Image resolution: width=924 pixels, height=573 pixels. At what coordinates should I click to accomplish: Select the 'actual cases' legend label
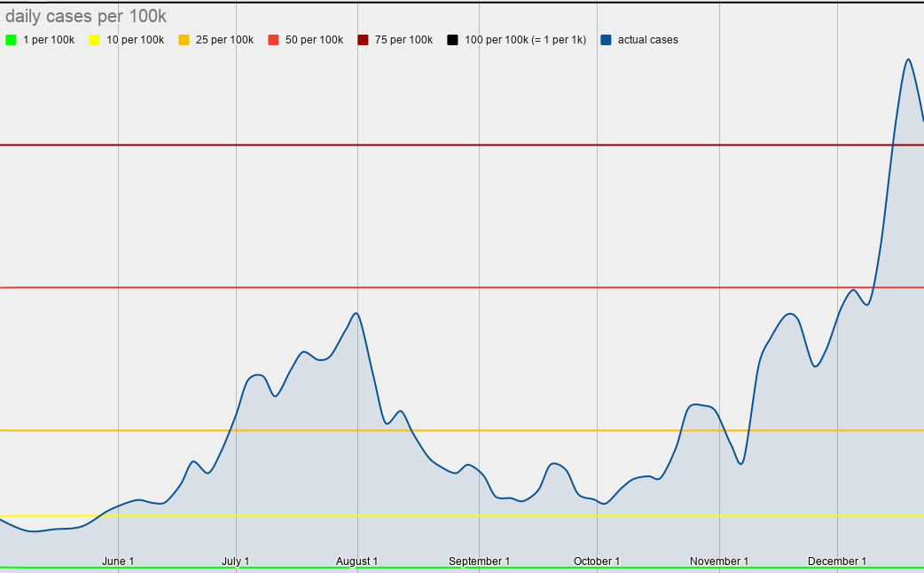click(647, 40)
